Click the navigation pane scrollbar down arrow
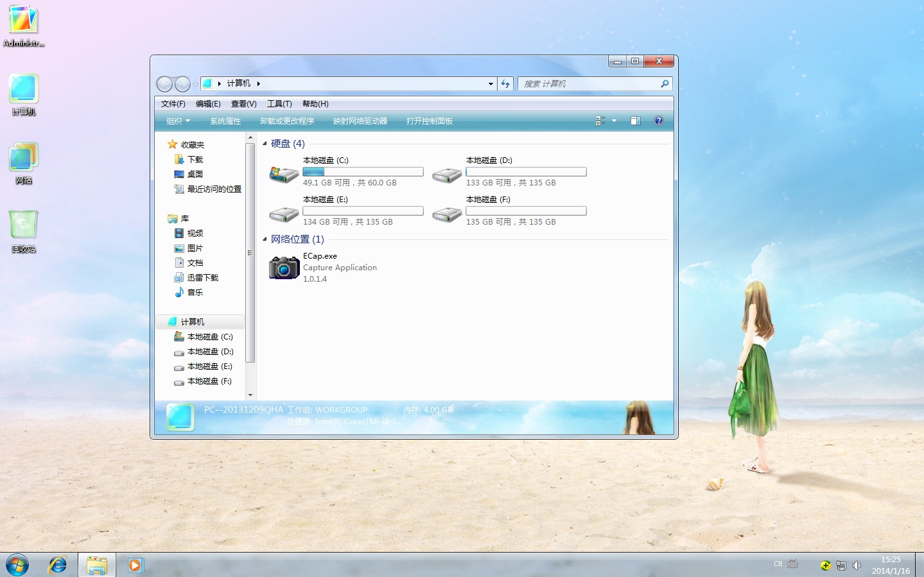Image resolution: width=924 pixels, height=577 pixels. tap(250, 395)
